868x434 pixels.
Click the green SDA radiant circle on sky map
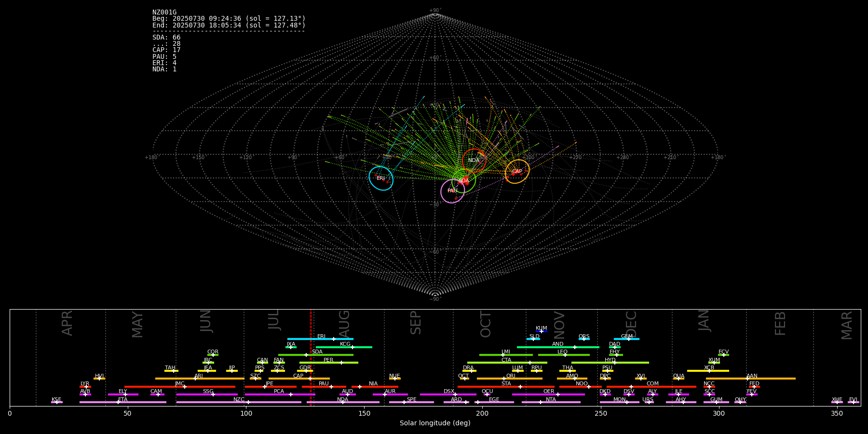click(464, 181)
